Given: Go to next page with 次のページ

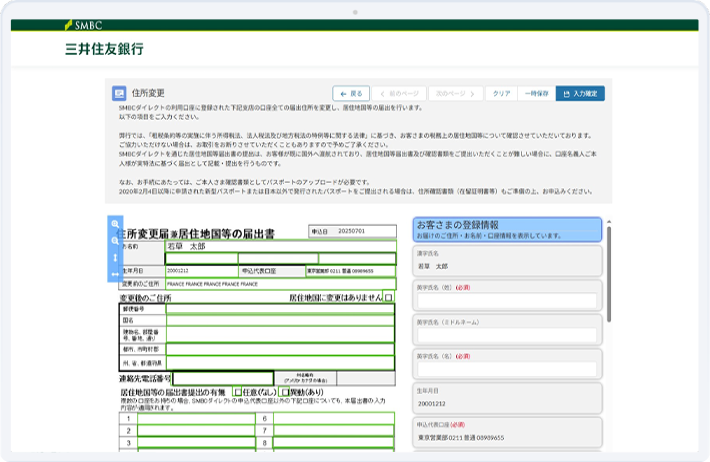Looking at the screenshot, I should coord(456,94).
